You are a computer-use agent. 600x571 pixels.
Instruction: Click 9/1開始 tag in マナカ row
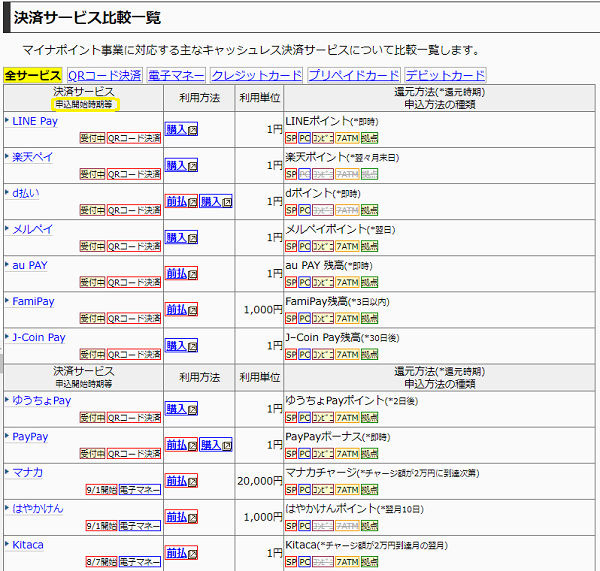101,489
